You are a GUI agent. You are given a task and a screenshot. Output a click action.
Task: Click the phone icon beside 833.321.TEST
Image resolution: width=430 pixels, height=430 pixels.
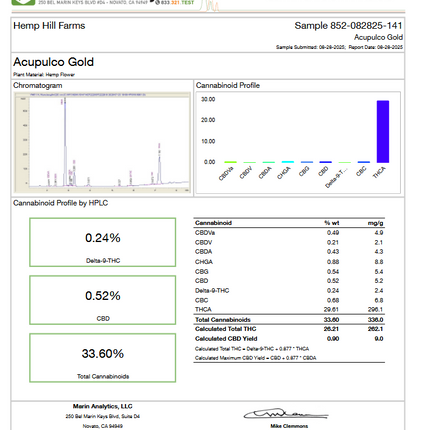157,2
